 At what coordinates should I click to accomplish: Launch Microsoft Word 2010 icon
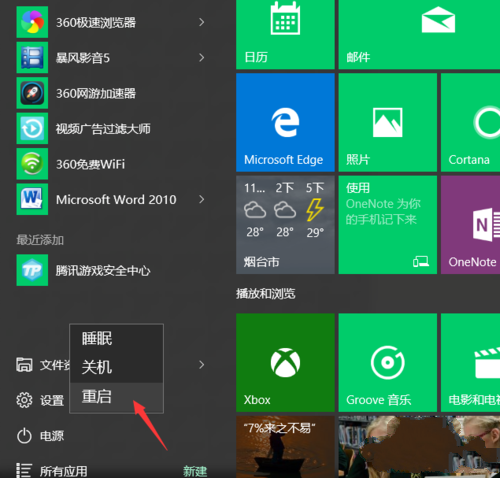click(x=32, y=199)
